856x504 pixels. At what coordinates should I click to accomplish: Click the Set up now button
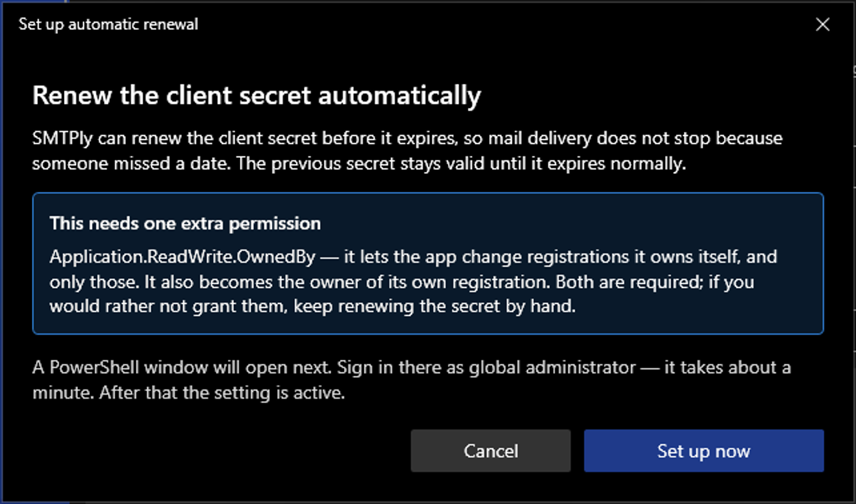[x=704, y=451]
